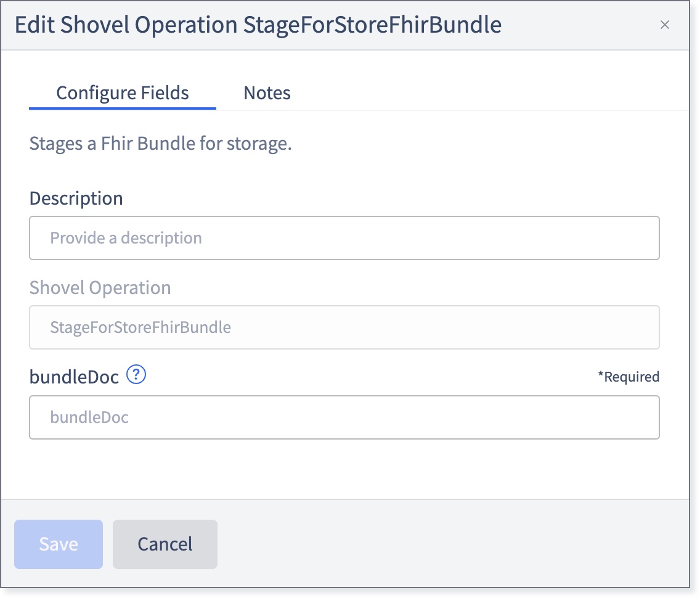700x598 pixels.
Task: Click the blue underline under Configure Fields
Action: click(123, 108)
